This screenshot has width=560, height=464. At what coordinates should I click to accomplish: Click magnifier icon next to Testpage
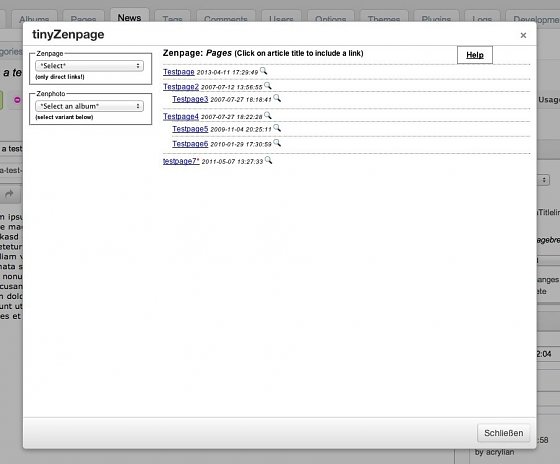click(264, 71)
